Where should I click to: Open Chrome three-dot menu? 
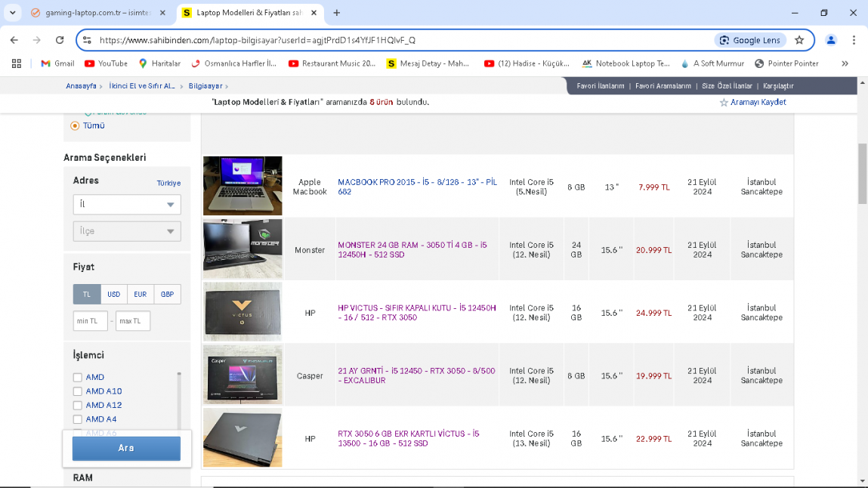(x=854, y=40)
